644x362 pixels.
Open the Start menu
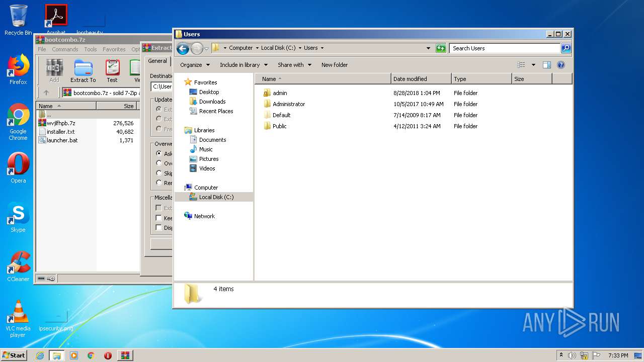(x=14, y=355)
